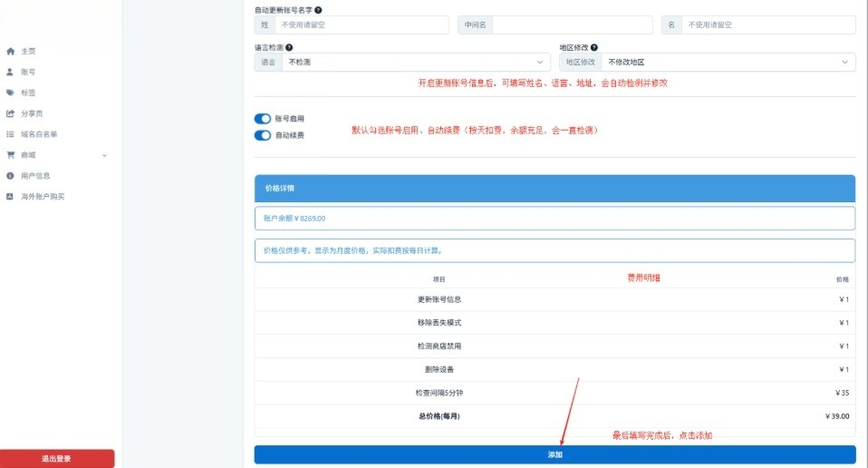The width and height of the screenshot is (868, 468).
Task: Click the blue 添加 button
Action: [555, 454]
